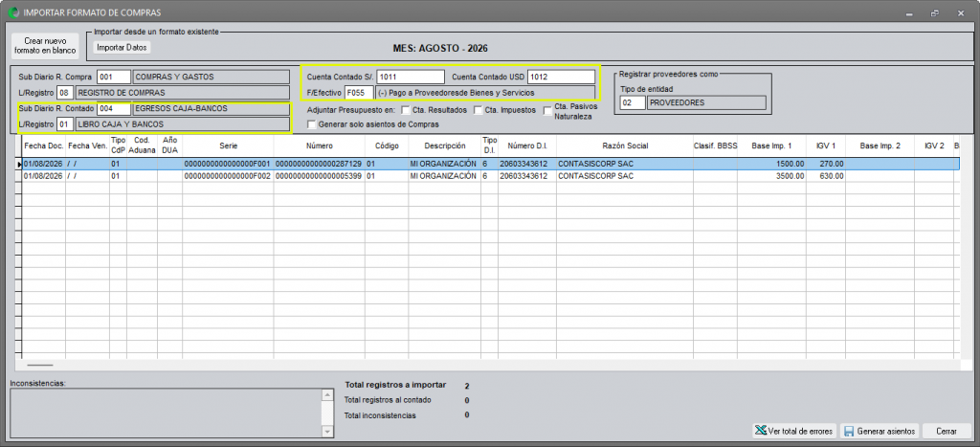The height and width of the screenshot is (447, 980).
Task: Click Inconsistencias scrollbar down arrow
Action: pyautogui.click(x=327, y=432)
